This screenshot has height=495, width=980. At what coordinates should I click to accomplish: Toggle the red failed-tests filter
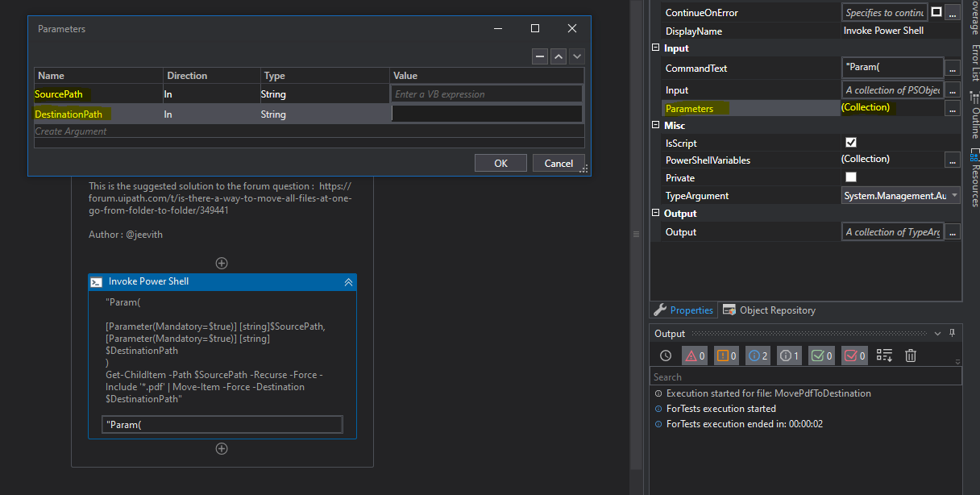coord(854,356)
